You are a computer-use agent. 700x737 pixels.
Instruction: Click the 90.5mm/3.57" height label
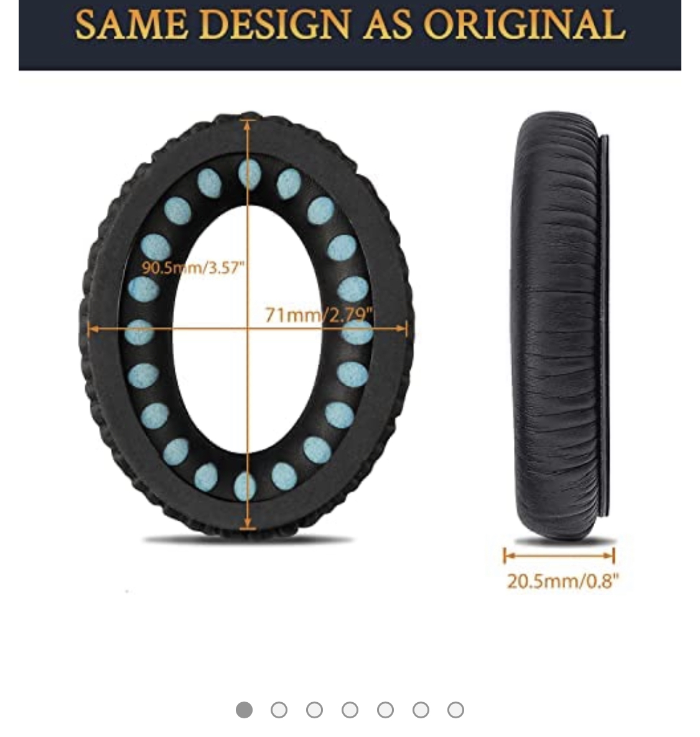(194, 268)
